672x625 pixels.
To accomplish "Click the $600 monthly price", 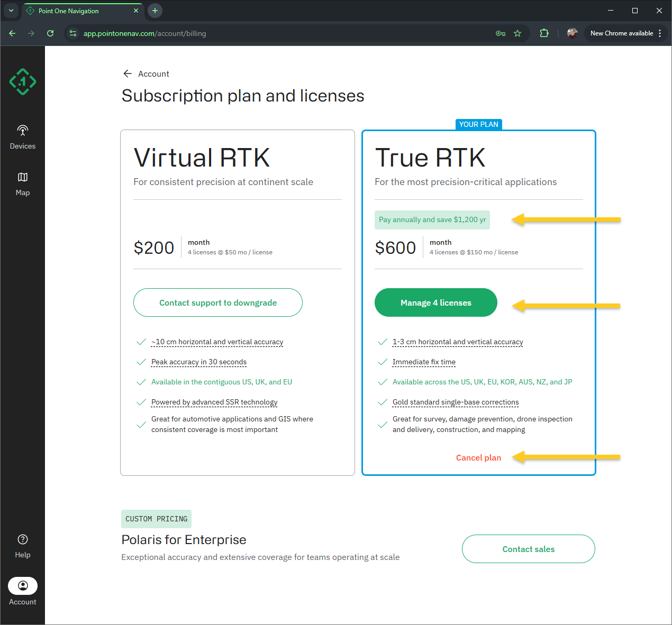I will click(x=395, y=247).
